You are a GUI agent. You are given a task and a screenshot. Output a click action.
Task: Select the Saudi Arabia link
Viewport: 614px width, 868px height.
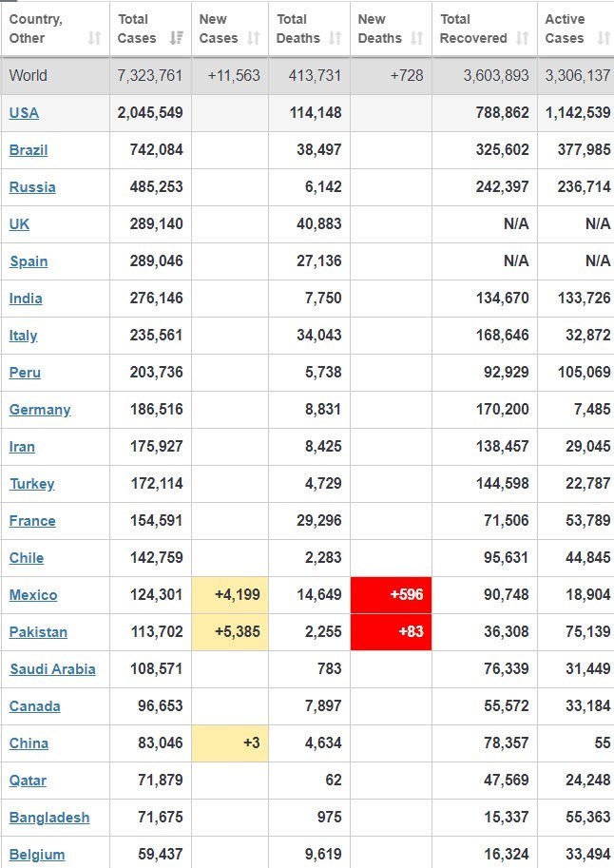(52, 669)
